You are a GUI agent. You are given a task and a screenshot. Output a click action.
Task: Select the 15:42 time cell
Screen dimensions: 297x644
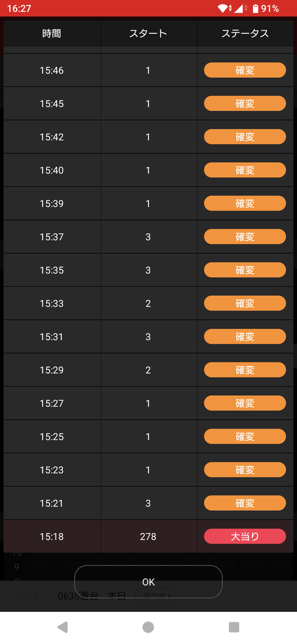click(52, 137)
